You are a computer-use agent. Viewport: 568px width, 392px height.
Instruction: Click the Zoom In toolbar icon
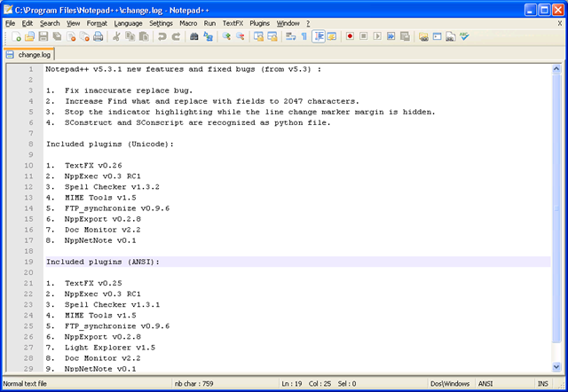pos(226,37)
